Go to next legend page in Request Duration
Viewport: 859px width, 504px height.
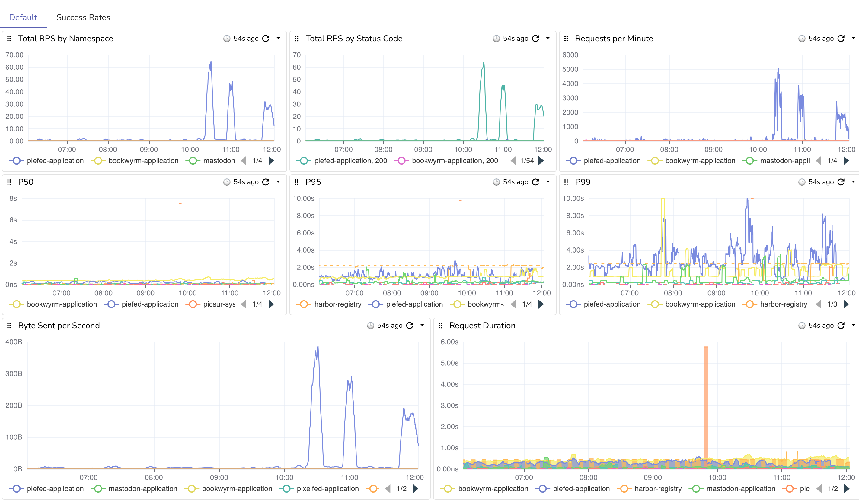[847, 489]
